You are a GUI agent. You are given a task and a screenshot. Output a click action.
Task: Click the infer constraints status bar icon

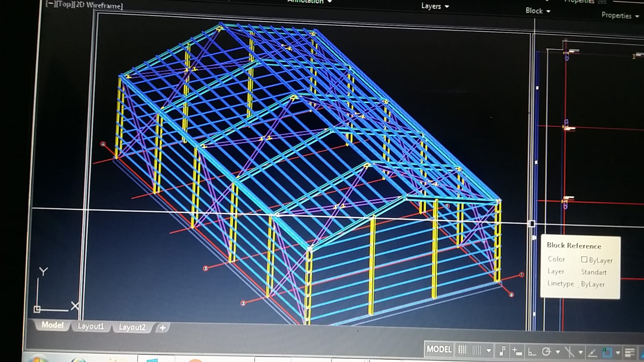[502, 351]
